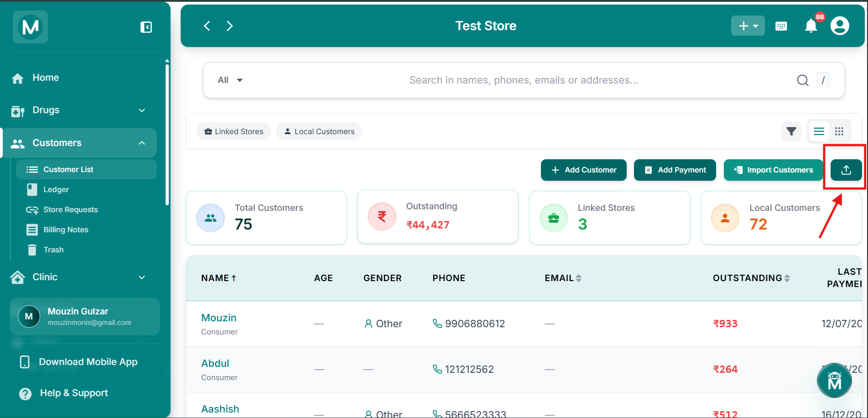Switch to grid view layout

click(839, 131)
